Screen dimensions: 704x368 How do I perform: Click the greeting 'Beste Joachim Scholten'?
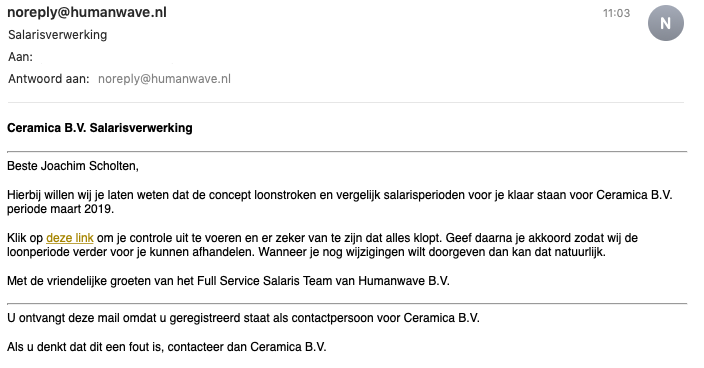click(x=73, y=166)
